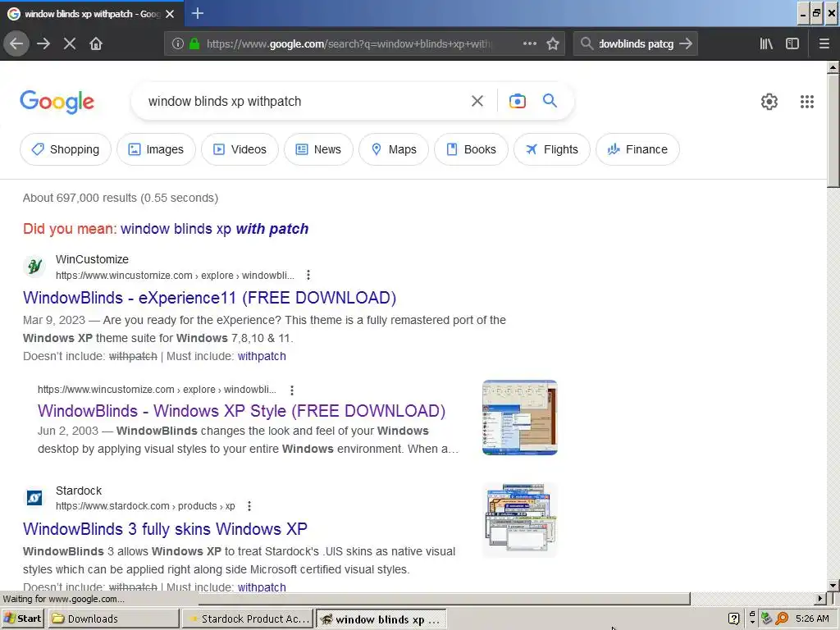
Task: Switch to Shopping results
Action: click(x=66, y=149)
